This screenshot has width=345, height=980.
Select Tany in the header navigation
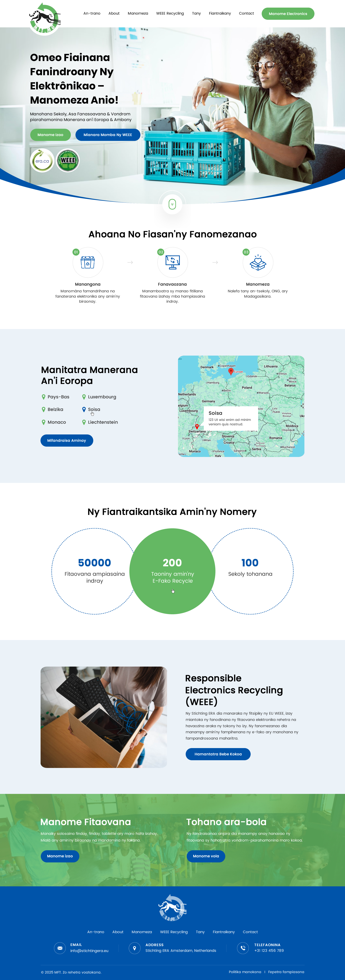pos(196,13)
